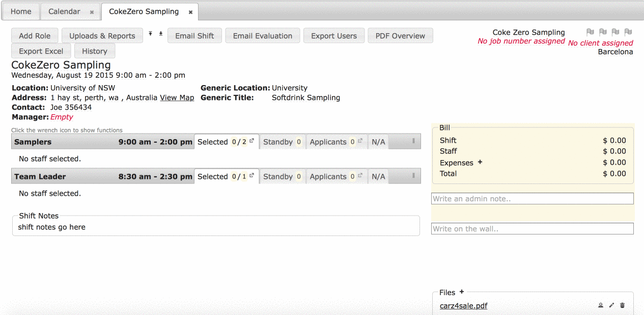Switch to the Home tab
The height and width of the screenshot is (315, 644).
tap(21, 11)
